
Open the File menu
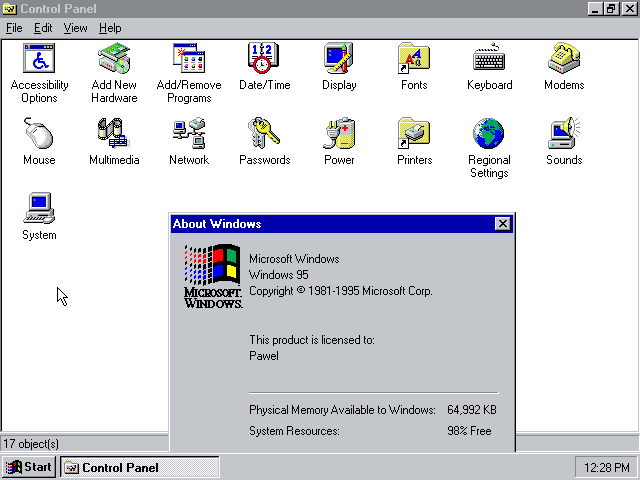click(x=14, y=28)
